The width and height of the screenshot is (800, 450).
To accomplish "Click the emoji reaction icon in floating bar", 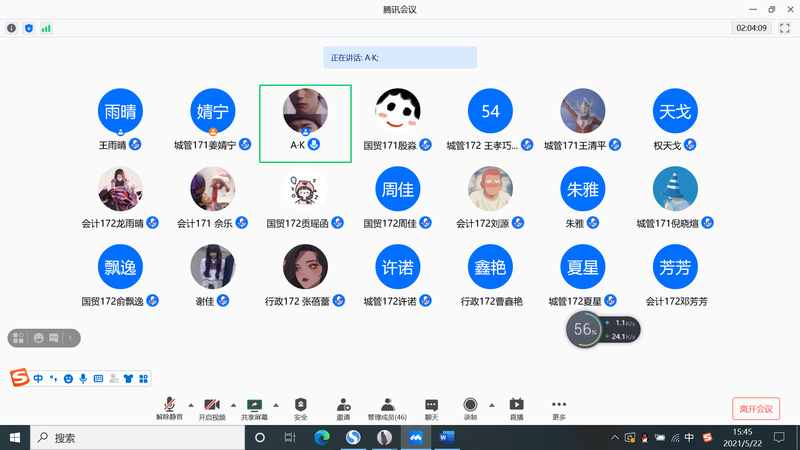I will 38,338.
